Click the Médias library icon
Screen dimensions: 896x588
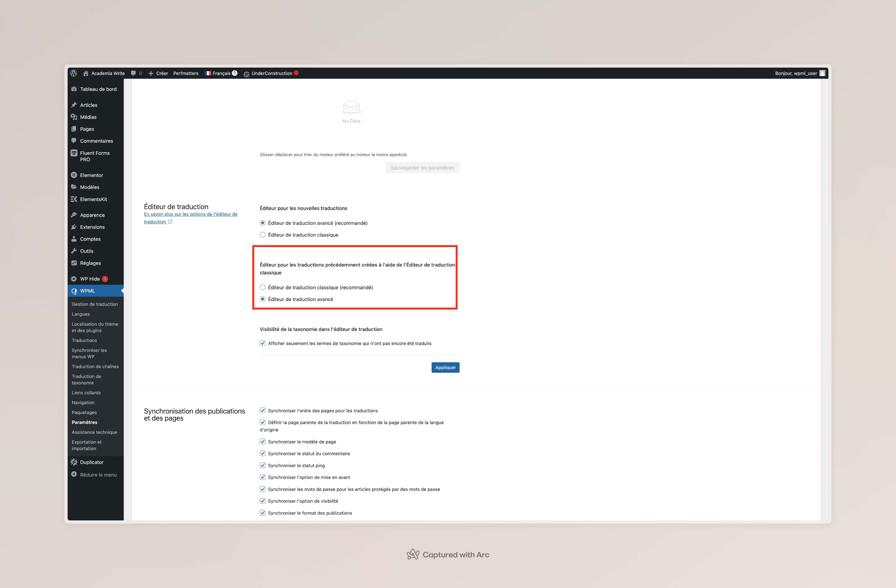[74, 117]
